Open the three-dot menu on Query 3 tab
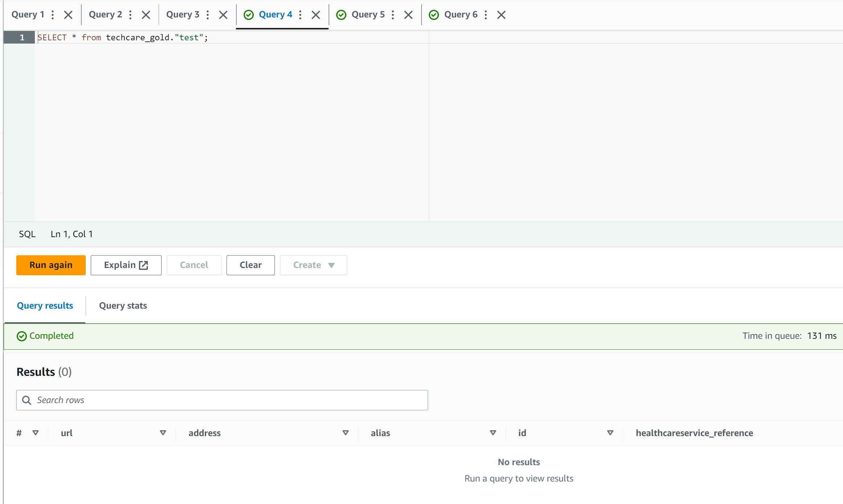The width and height of the screenshot is (843, 504). pyautogui.click(x=207, y=15)
